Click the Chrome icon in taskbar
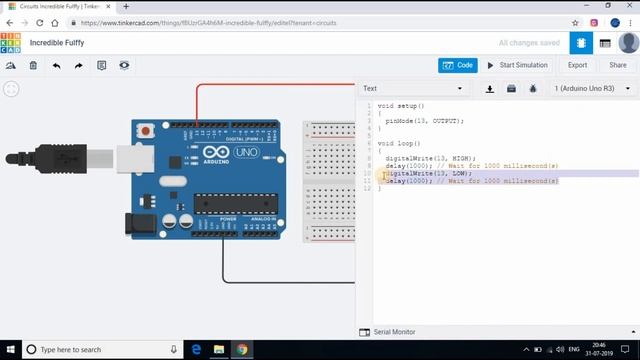Image resolution: width=640 pixels, height=360 pixels. (242, 350)
